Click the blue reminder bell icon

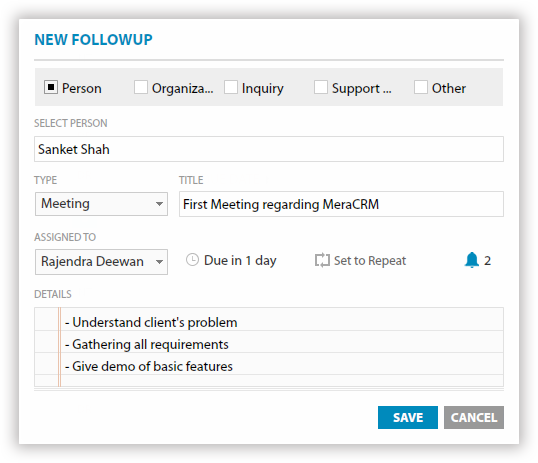coord(472,260)
